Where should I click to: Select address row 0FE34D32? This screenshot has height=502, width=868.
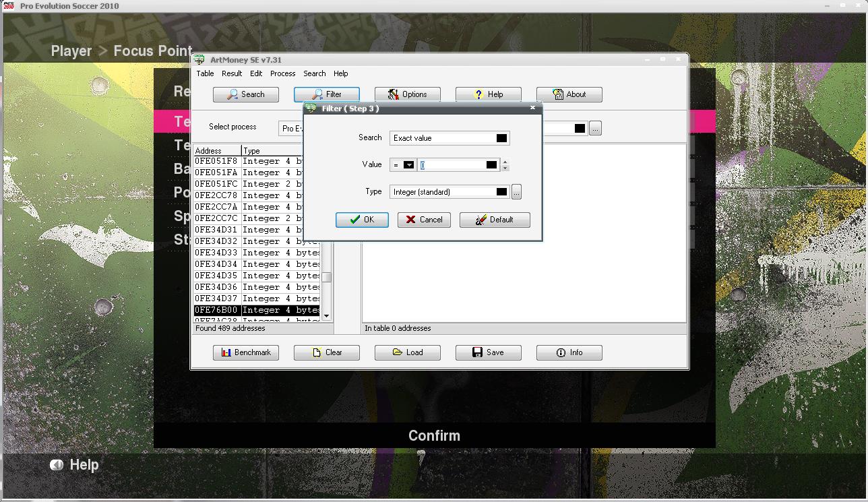click(257, 241)
